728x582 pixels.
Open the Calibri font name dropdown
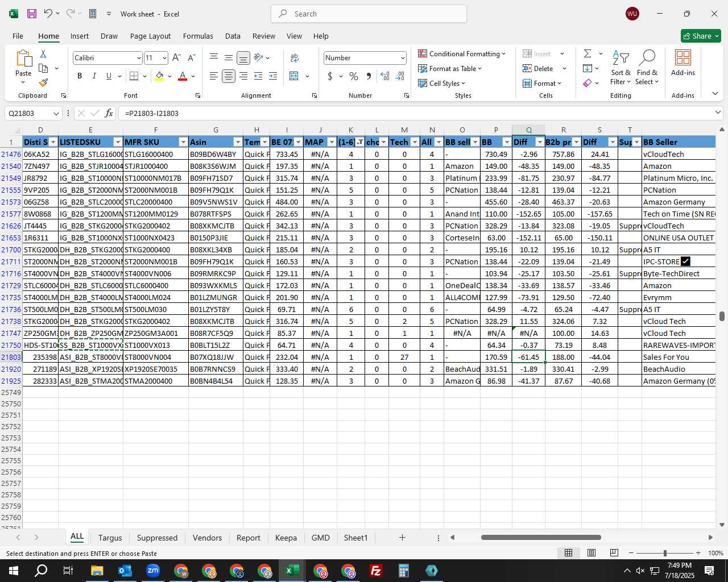pyautogui.click(x=138, y=58)
